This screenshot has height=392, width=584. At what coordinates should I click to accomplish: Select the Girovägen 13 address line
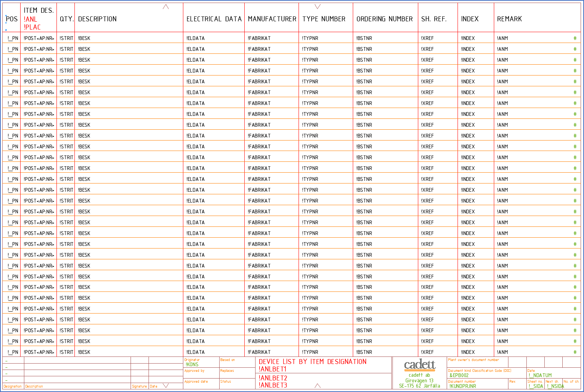[x=419, y=381]
